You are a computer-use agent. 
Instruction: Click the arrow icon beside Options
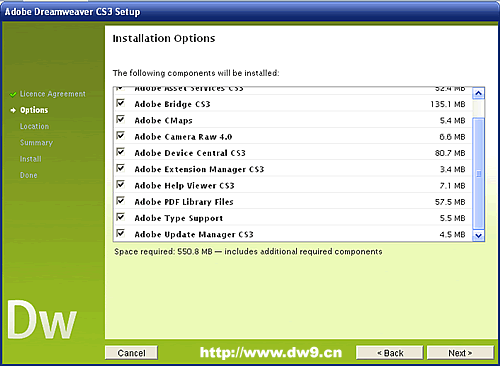[x=13, y=110]
